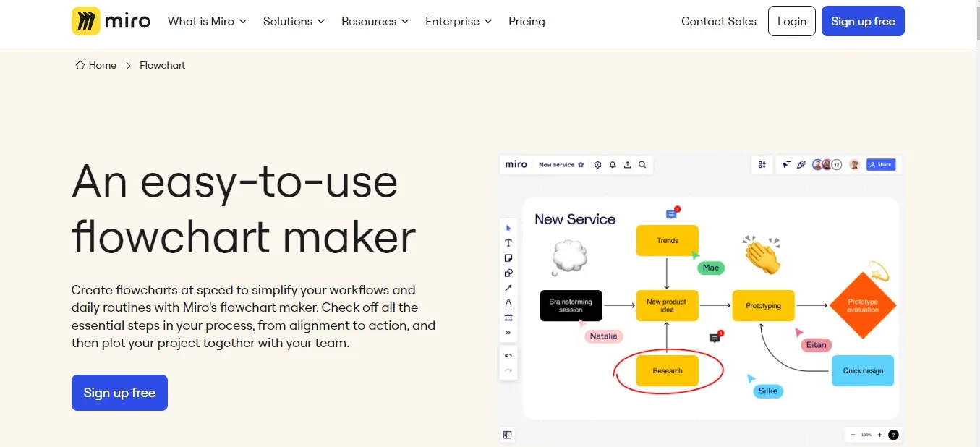This screenshot has width=980, height=447.
Task: Click the Miro logo in the header
Action: (111, 21)
